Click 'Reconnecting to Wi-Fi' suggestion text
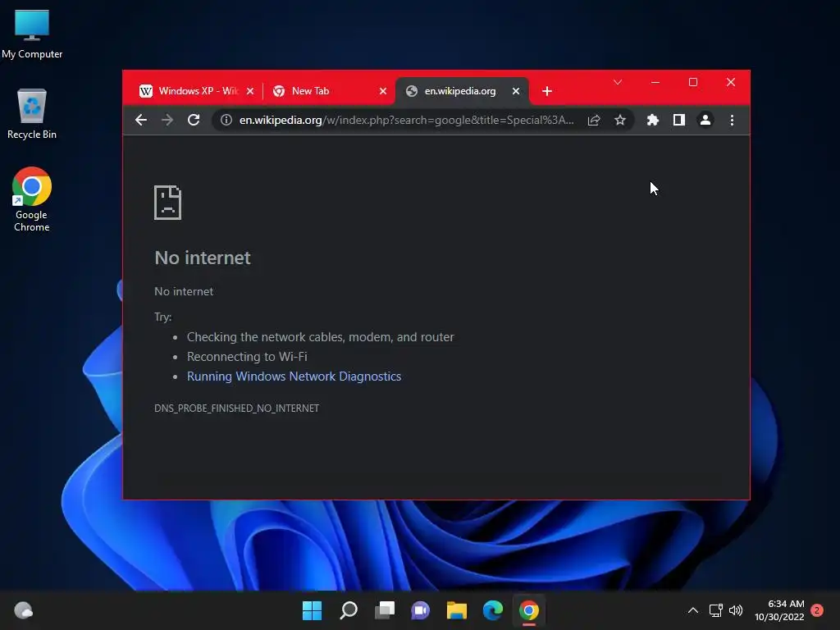840x630 pixels. click(x=247, y=356)
